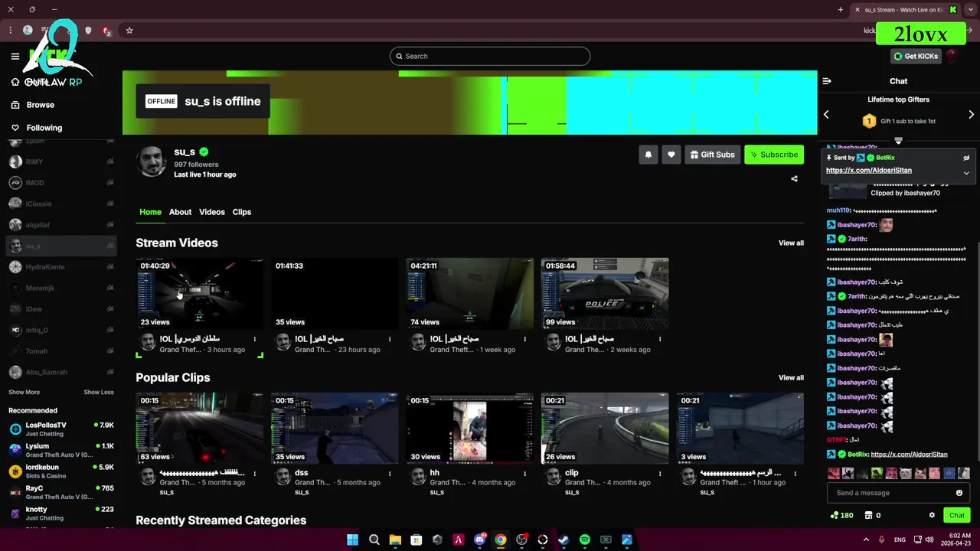
Task: Open options for the 04:21:11 video
Action: pos(525,339)
